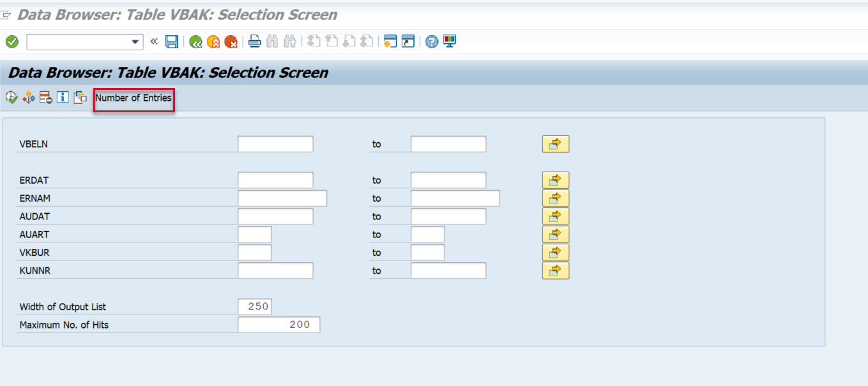Click the Execute clock icon

click(11, 98)
